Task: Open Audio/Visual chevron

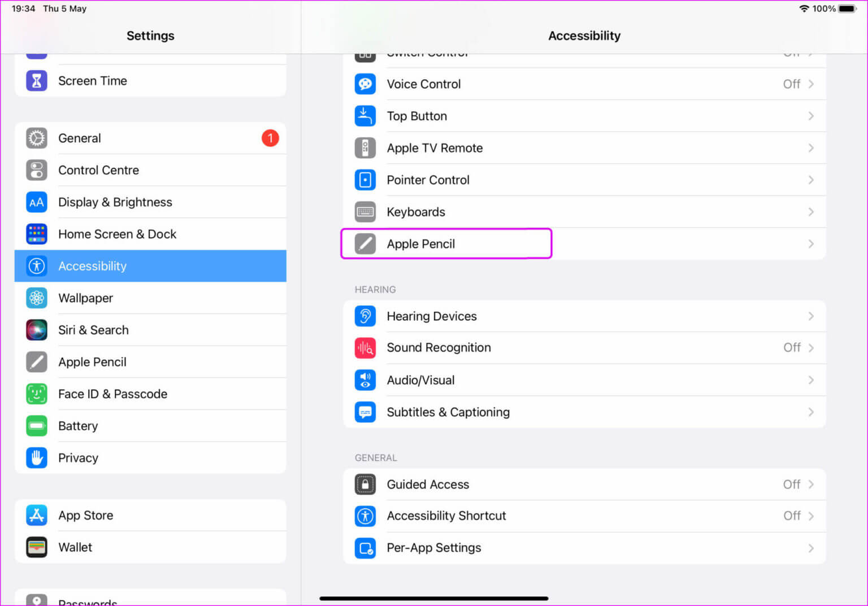Action: click(x=811, y=380)
